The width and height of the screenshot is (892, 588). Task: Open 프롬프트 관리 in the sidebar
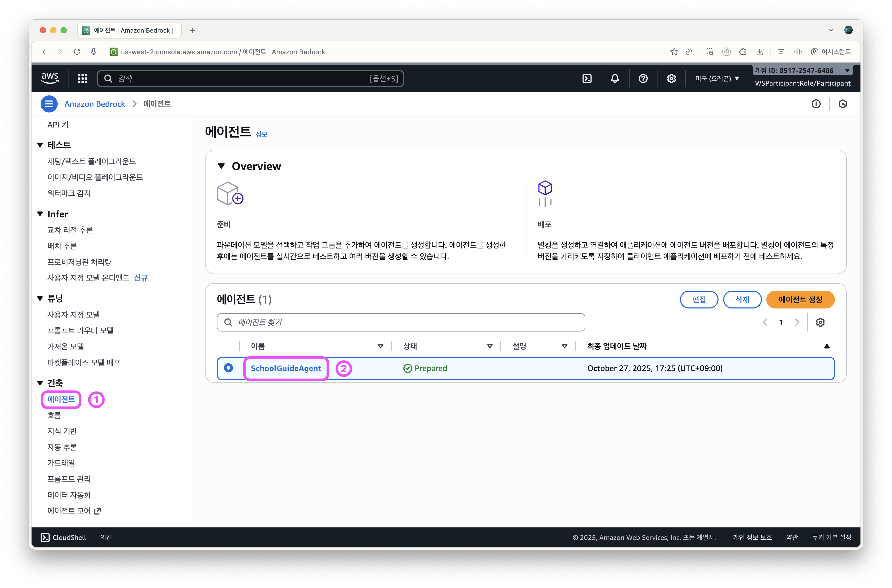point(69,479)
